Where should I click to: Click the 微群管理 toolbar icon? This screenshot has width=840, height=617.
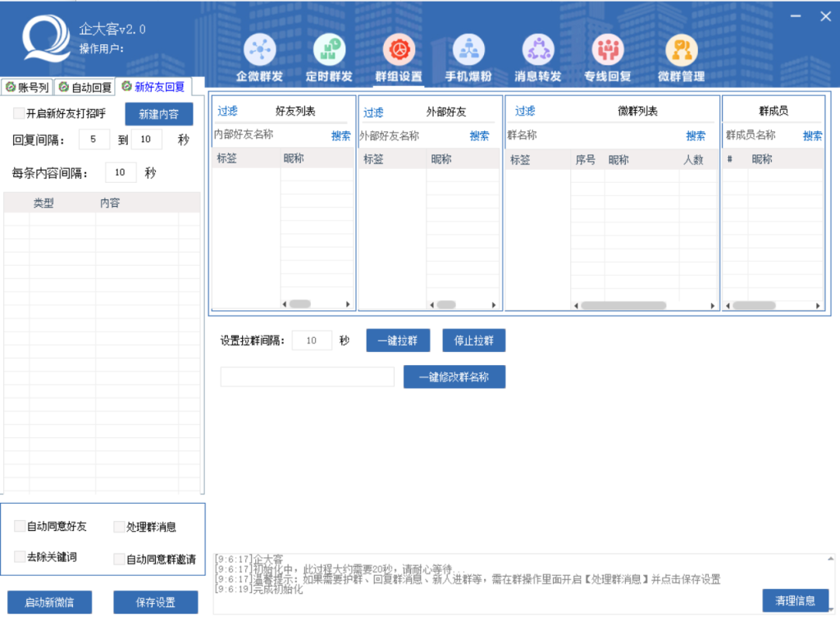coord(681,50)
